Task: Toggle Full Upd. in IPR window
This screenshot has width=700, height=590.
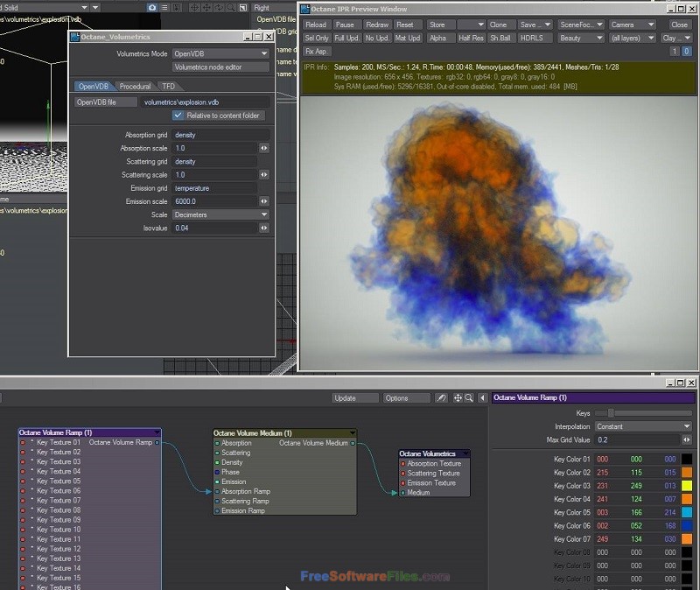Action: [346, 38]
